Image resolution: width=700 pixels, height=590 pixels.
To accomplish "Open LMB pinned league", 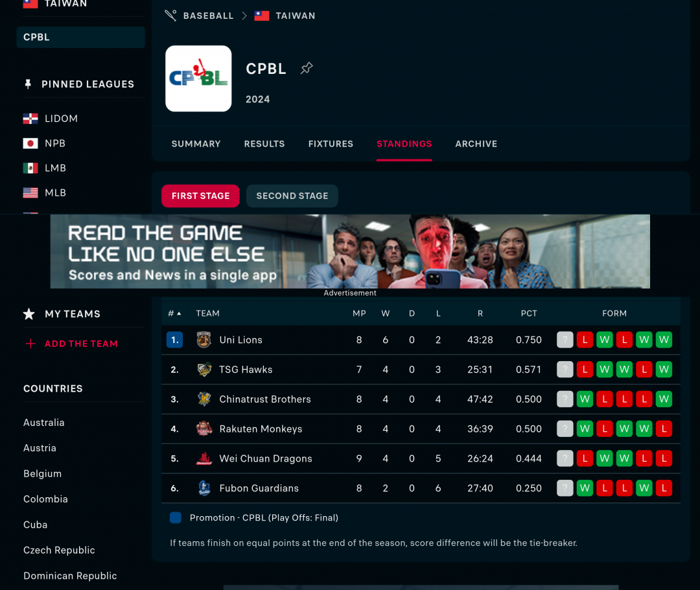I will (x=55, y=168).
